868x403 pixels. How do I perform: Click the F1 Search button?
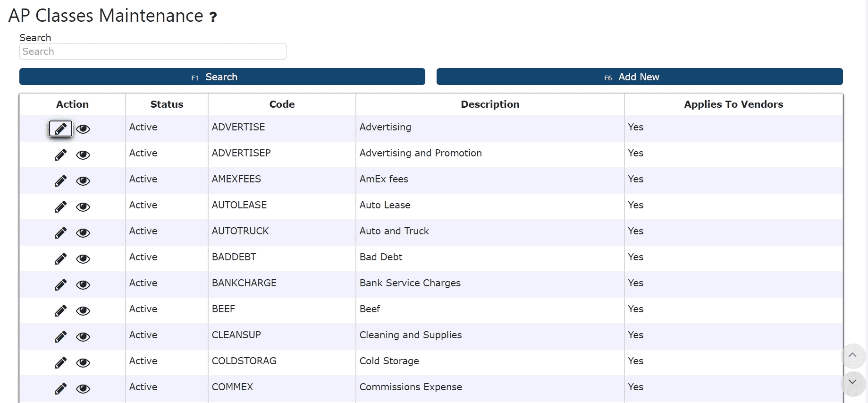click(x=222, y=77)
